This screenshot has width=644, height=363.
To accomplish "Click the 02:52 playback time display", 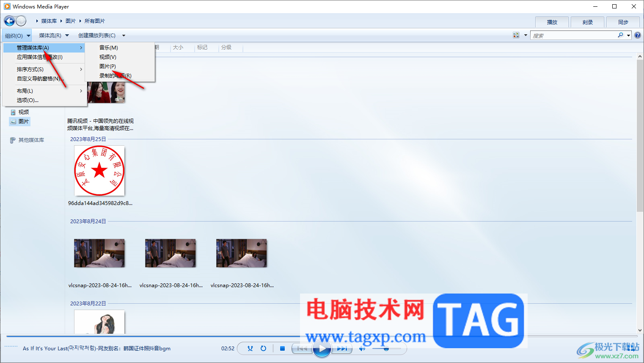I will click(x=228, y=349).
